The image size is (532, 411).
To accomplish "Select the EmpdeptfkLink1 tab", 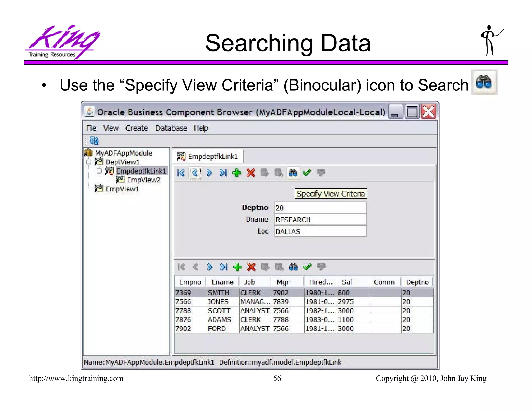I will pyautogui.click(x=208, y=156).
